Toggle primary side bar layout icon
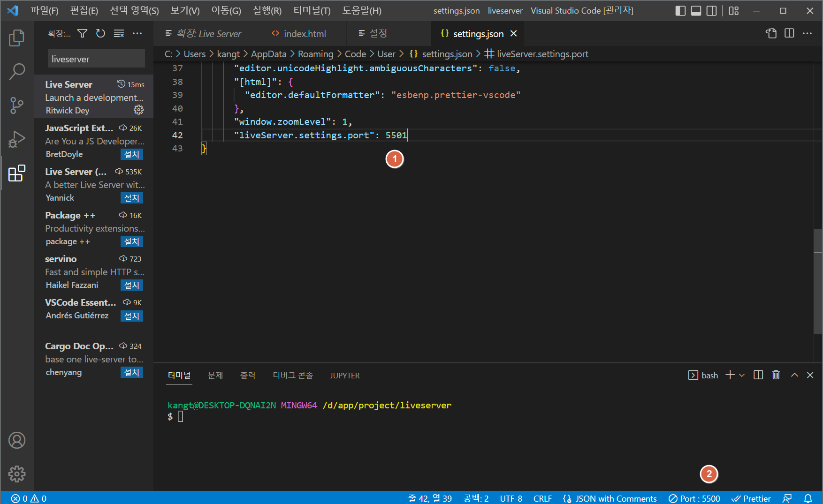Viewport: 823px width, 504px height. [680, 11]
